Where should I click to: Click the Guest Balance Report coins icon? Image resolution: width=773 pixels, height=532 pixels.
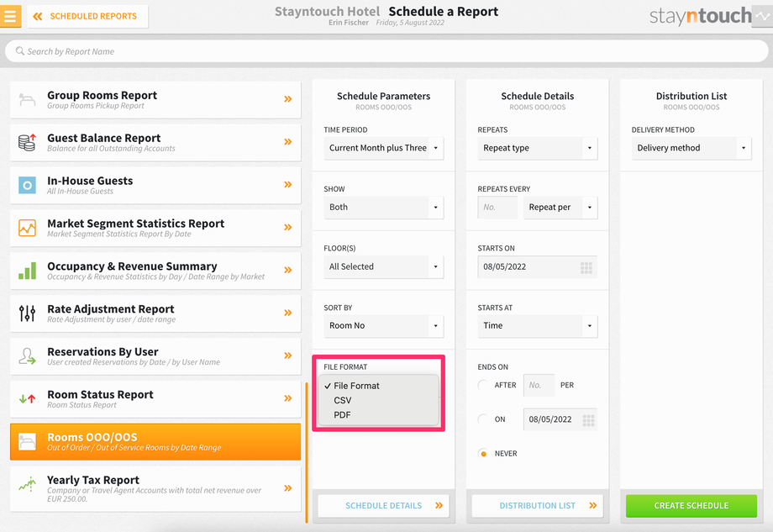point(27,143)
